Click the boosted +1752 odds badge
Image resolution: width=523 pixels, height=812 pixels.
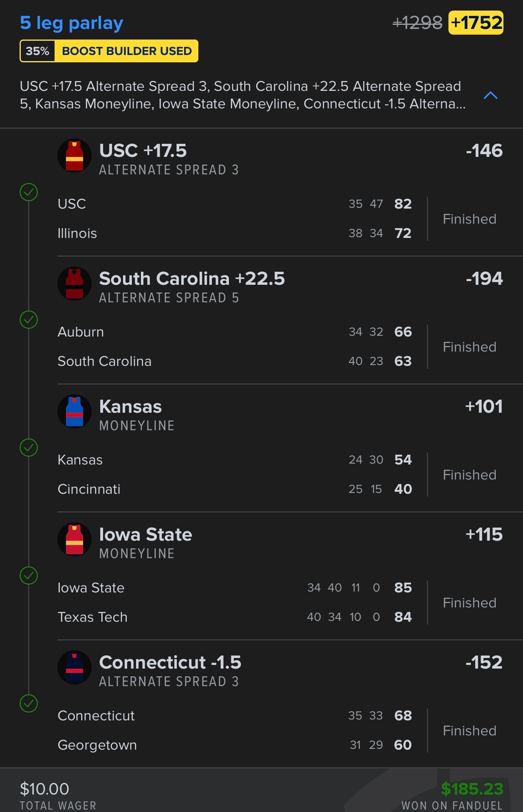[x=476, y=23]
